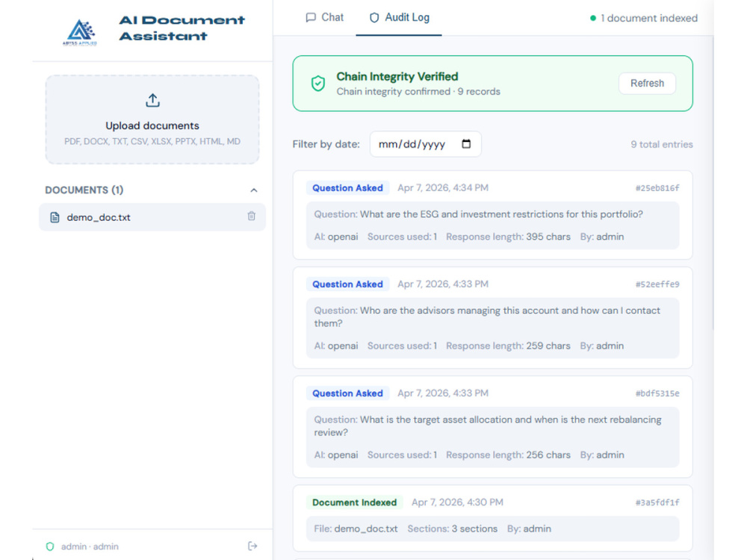Click the '9 total entries' label
This screenshot has width=747, height=560.
coord(662,144)
